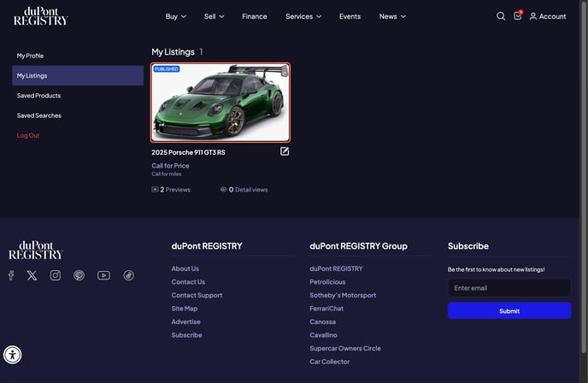Open the About Us footer link
Image resolution: width=588 pixels, height=383 pixels.
click(x=185, y=268)
